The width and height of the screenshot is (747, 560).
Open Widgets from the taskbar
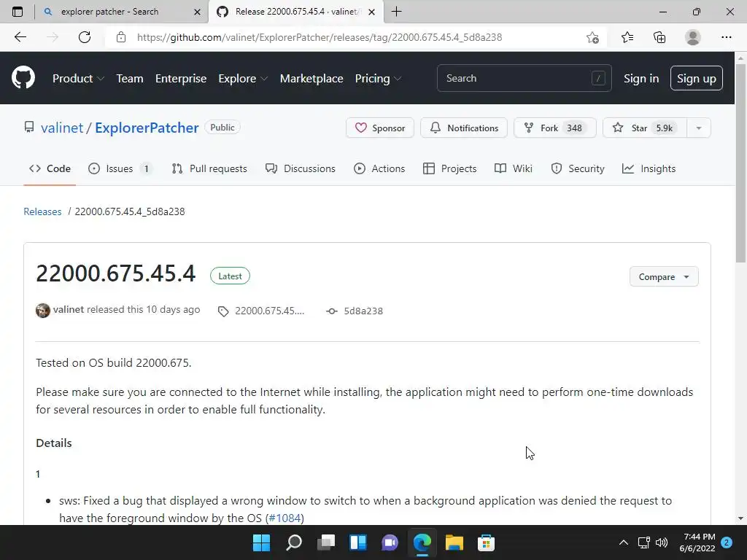tap(358, 542)
